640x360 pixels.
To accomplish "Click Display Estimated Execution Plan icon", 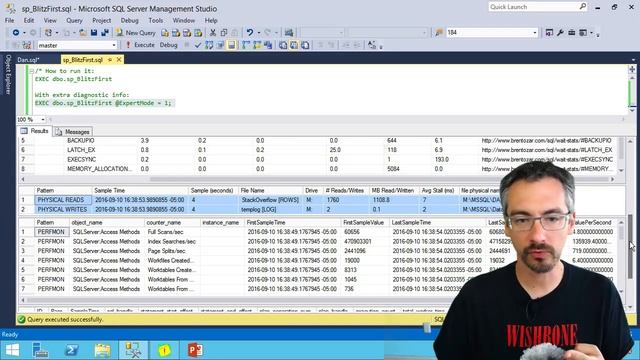I will coord(209,45).
